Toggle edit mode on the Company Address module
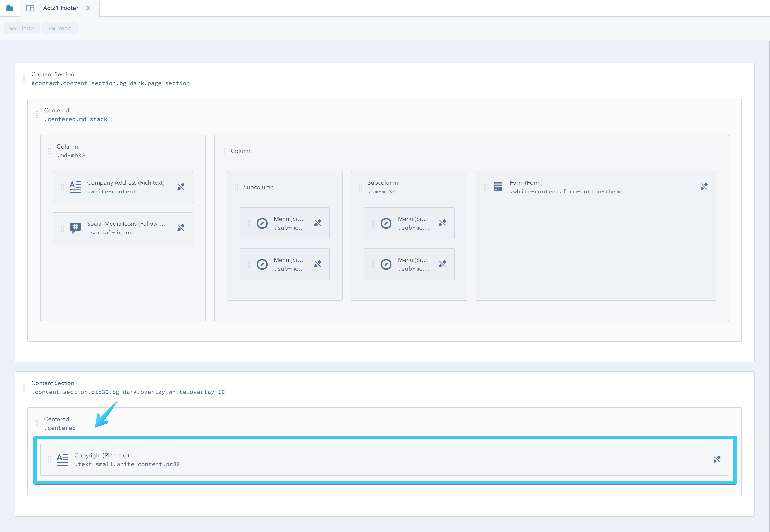 pos(181,187)
